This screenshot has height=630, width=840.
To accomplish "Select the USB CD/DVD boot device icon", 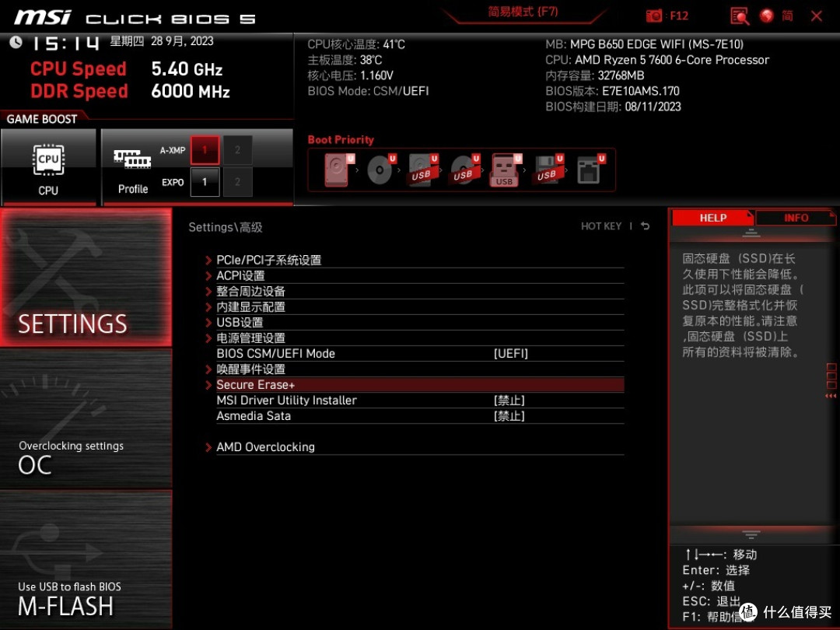I will coord(464,170).
